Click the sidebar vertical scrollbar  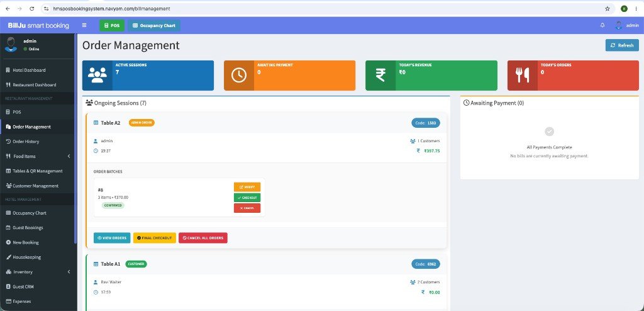click(x=75, y=139)
